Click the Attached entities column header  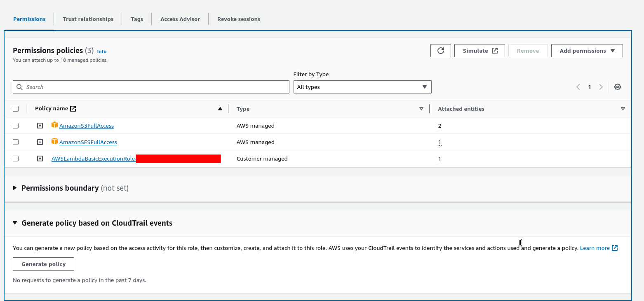(461, 109)
